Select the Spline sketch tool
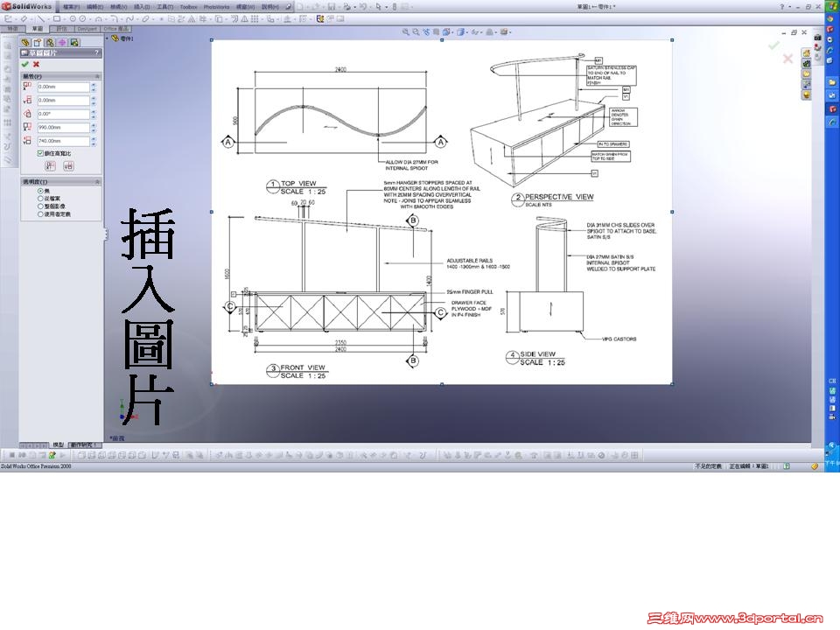Image resolution: width=840 pixels, height=630 pixels. point(129,18)
